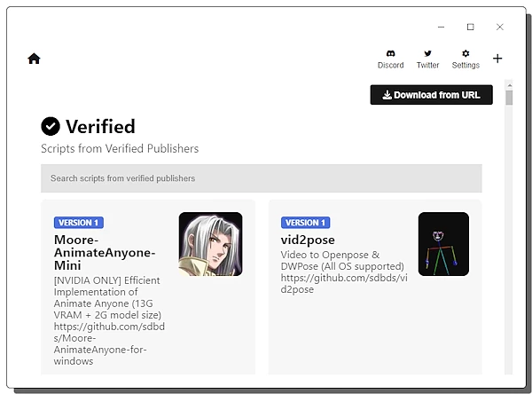The height and width of the screenshot is (394, 532).
Task: Select the Moore-AnimateAnyone-Mini title
Action: pos(105,252)
